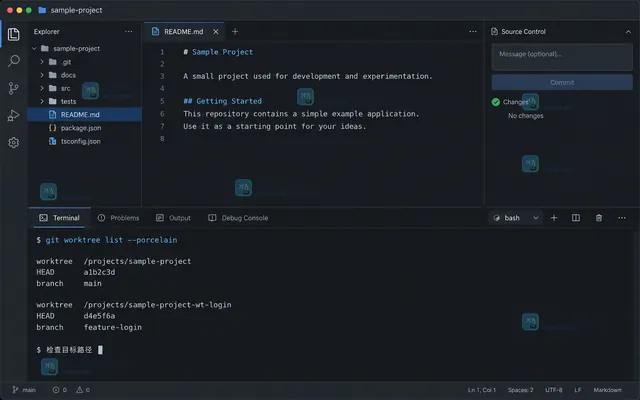Select README.md in the file tree

(84, 115)
